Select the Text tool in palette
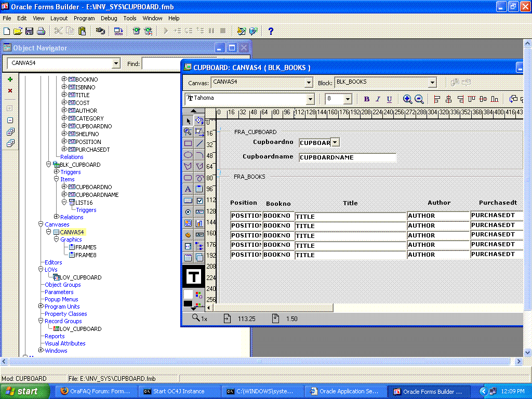 188,189
